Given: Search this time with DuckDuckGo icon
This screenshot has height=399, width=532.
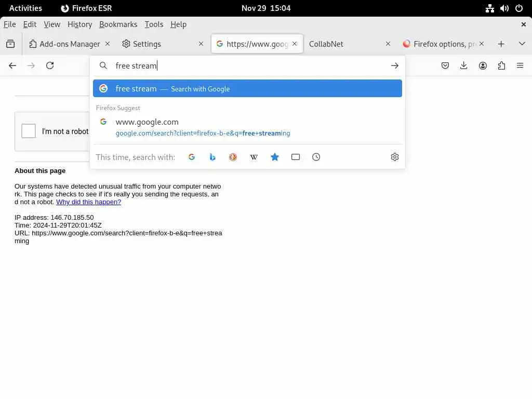Looking at the screenshot, I should (233, 157).
